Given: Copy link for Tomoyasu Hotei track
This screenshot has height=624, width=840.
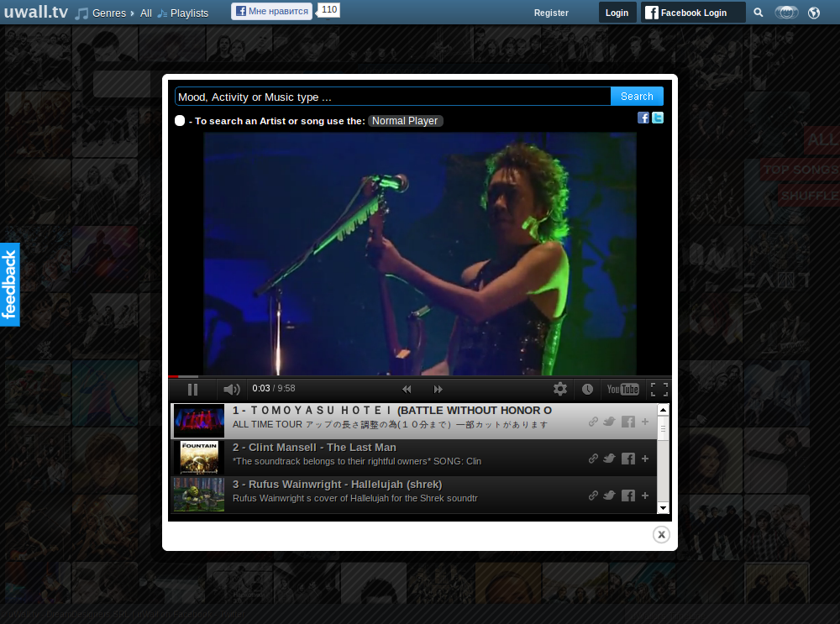Looking at the screenshot, I should click(593, 422).
